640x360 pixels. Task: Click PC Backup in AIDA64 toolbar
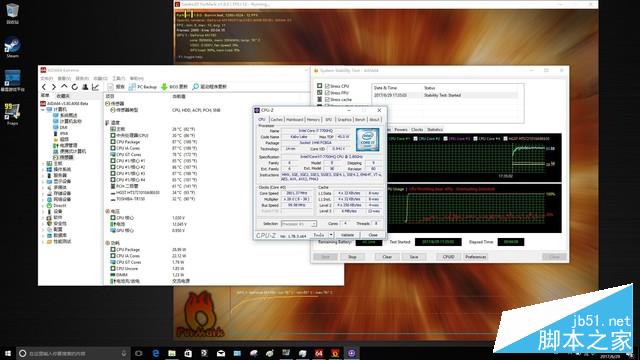pyautogui.click(x=143, y=87)
